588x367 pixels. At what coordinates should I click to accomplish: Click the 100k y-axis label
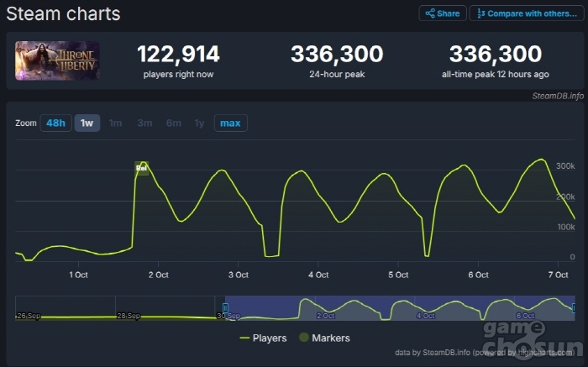[x=566, y=227]
